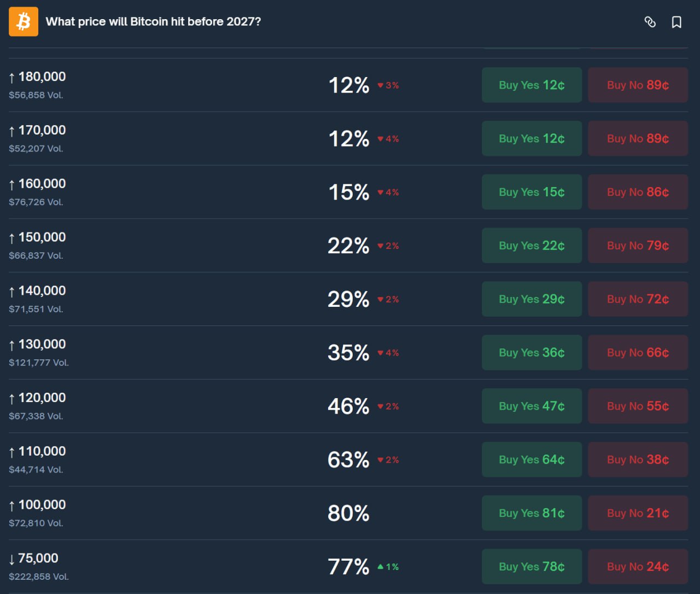Viewport: 700px width, 594px height.
Task: Click the market title about Bitcoin 2027
Action: [153, 22]
